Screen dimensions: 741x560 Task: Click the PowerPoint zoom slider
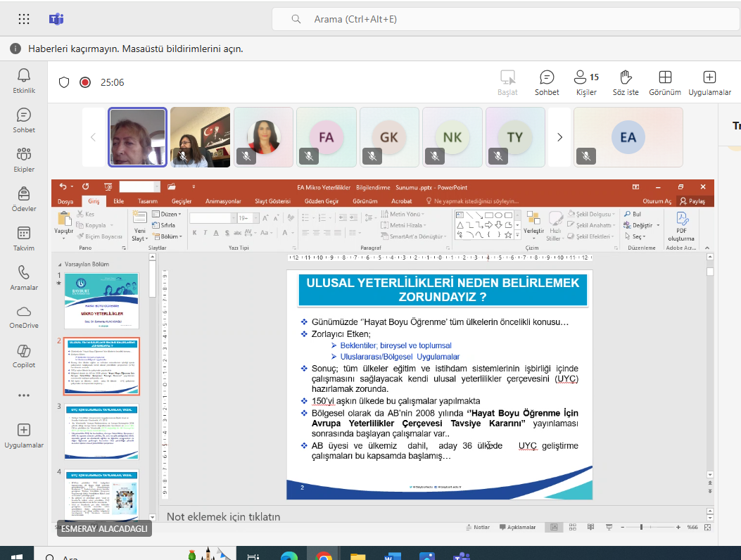(x=641, y=527)
